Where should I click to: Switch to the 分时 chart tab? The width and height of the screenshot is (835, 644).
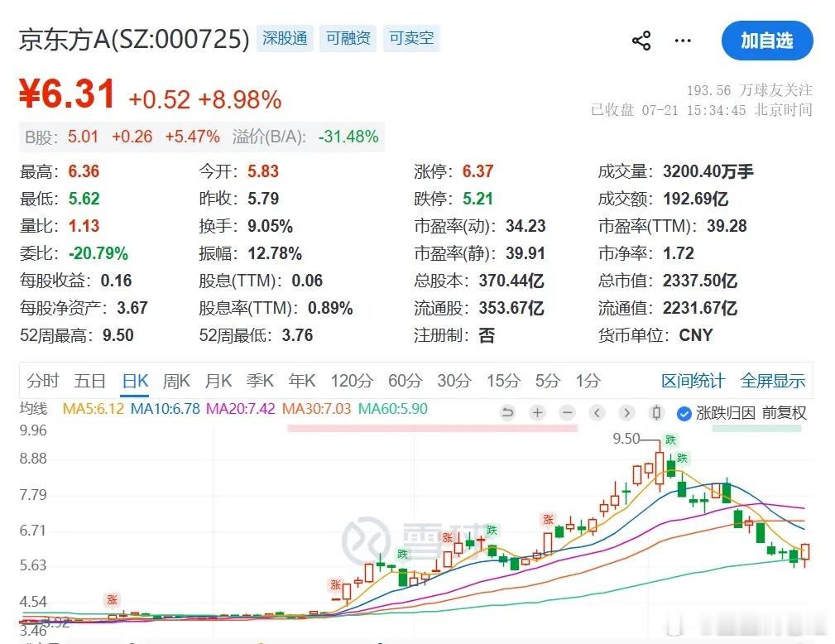tap(42, 381)
